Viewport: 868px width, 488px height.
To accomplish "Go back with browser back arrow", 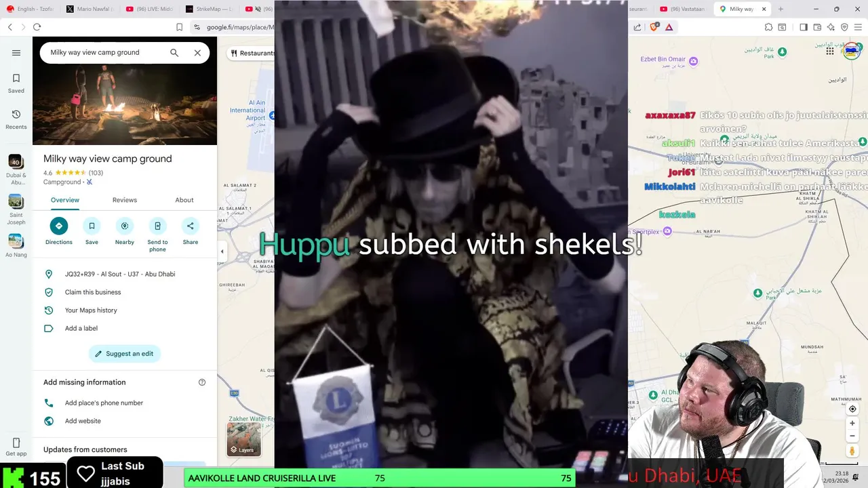I will click(x=9, y=27).
